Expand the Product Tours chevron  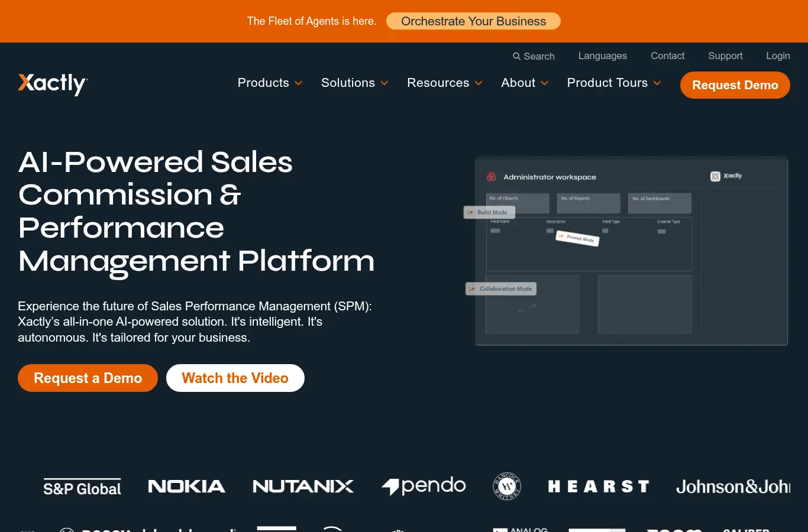tap(657, 83)
